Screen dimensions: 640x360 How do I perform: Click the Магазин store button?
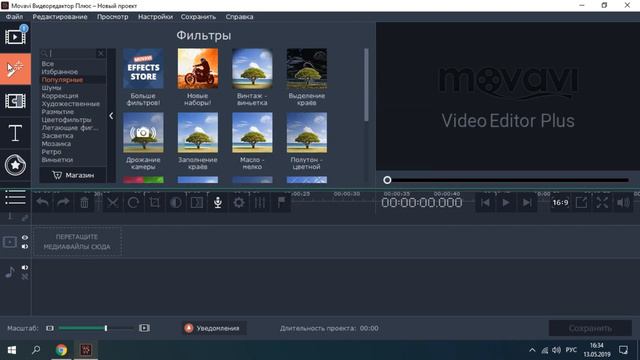73,175
